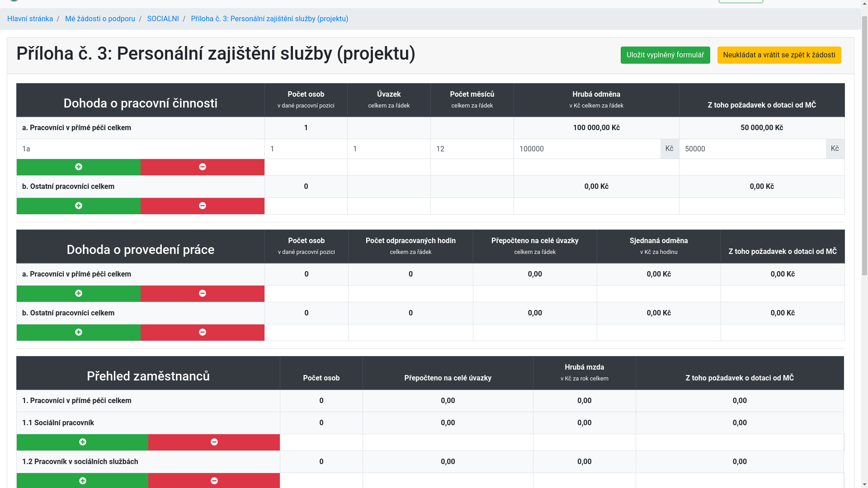868x488 pixels.
Task: Add row under DPČ přímé péči workers
Action: click(78, 167)
